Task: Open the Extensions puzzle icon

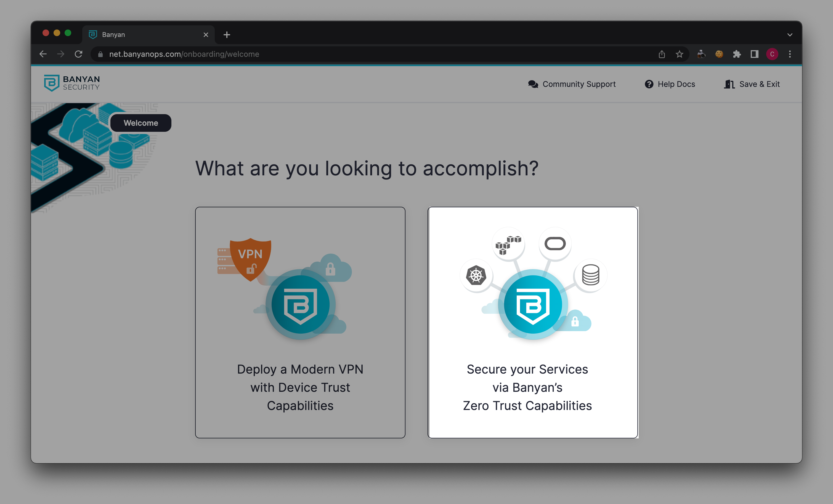Action: coord(737,54)
